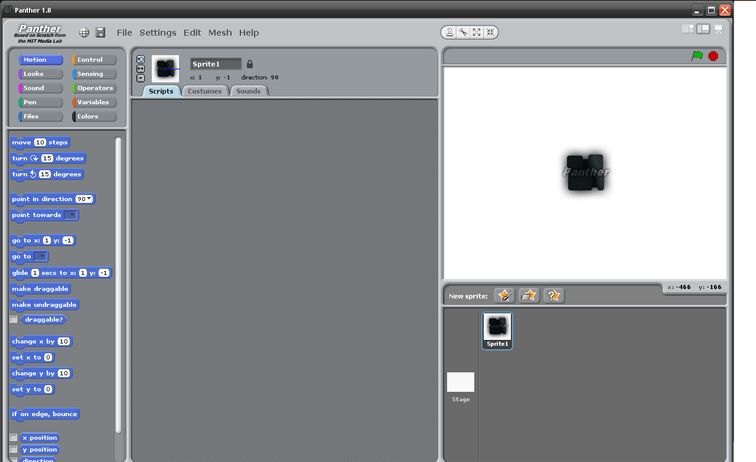
Task: Paint a new sprite with the brush-star button
Action: click(504, 295)
